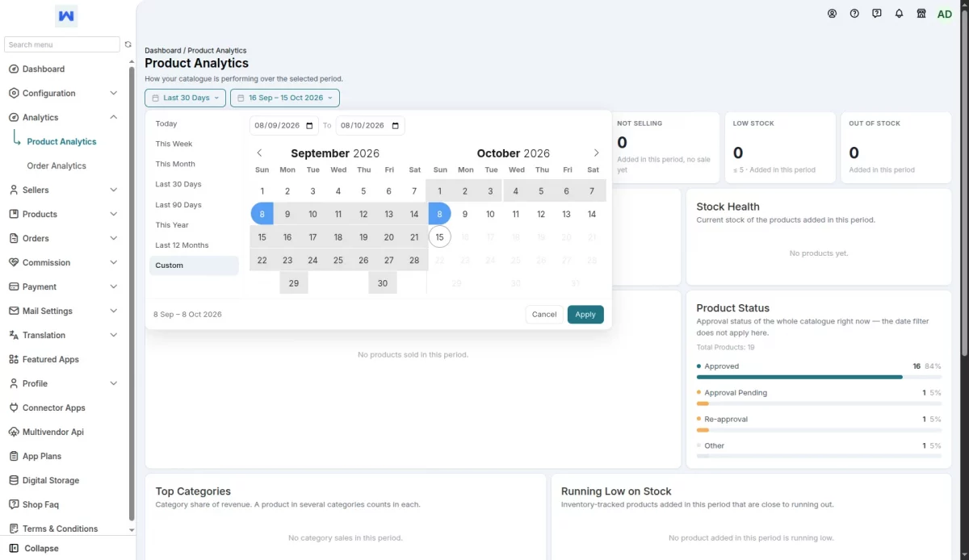The width and height of the screenshot is (969, 560).
Task: Pick September 20 in the calendar
Action: [389, 237]
